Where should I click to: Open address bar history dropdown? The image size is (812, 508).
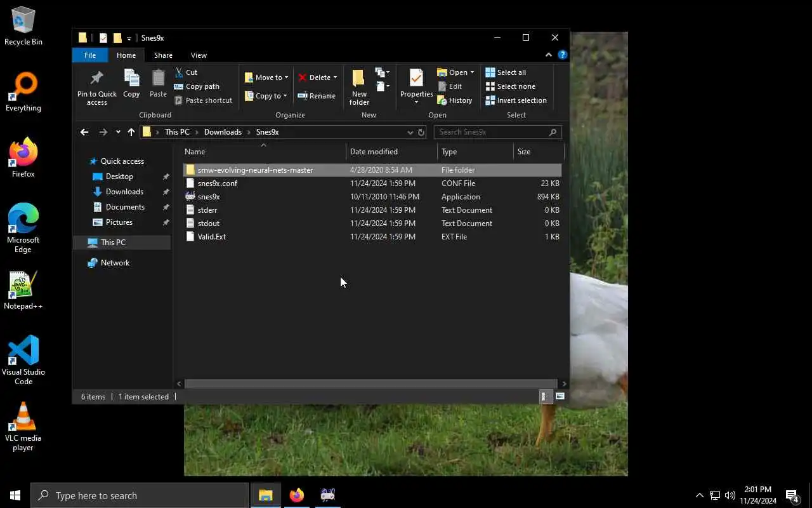click(x=410, y=132)
